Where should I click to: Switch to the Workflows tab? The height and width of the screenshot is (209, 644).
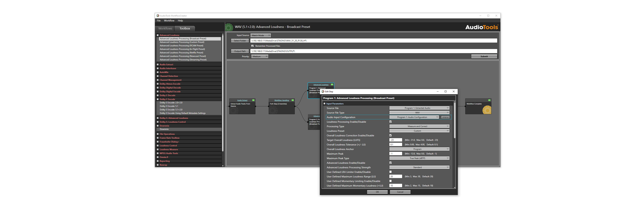(165, 28)
